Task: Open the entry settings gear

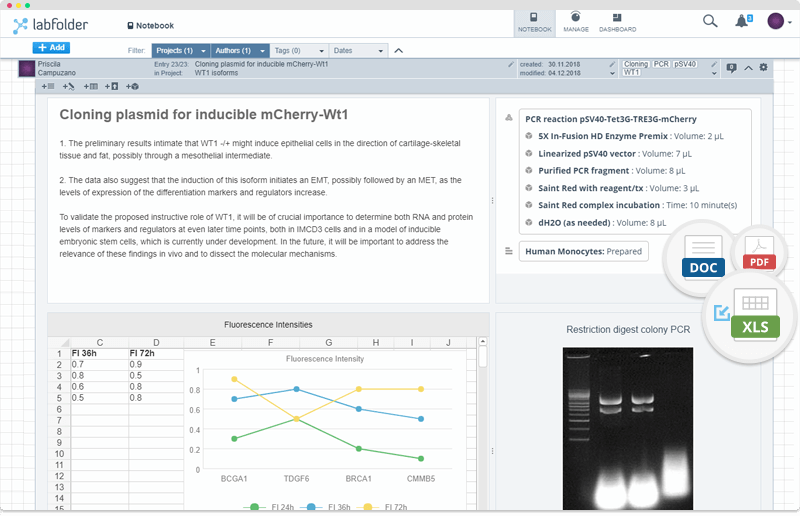Action: (x=763, y=67)
